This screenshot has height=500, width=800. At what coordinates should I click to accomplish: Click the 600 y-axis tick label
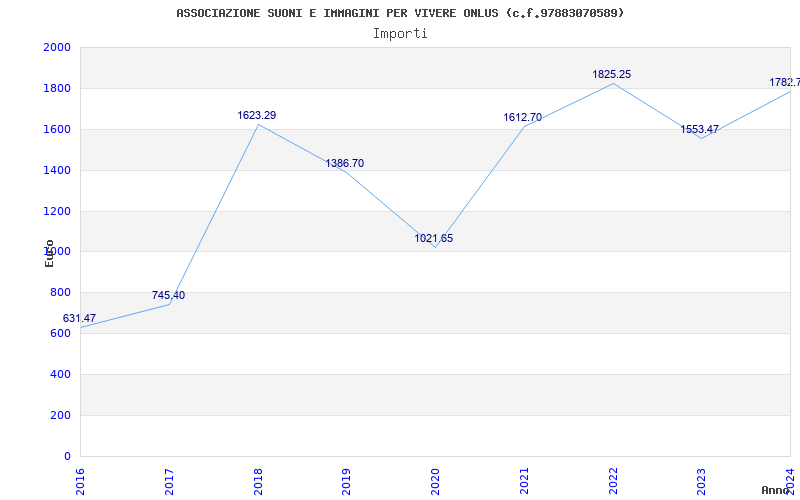[x=61, y=334]
